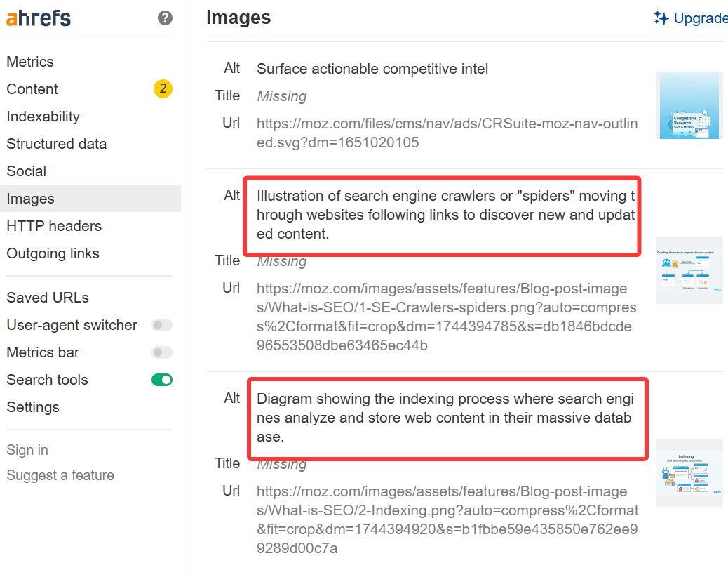The image size is (728, 577).
Task: Open the Crawling diagram thumbnail
Action: point(689,270)
